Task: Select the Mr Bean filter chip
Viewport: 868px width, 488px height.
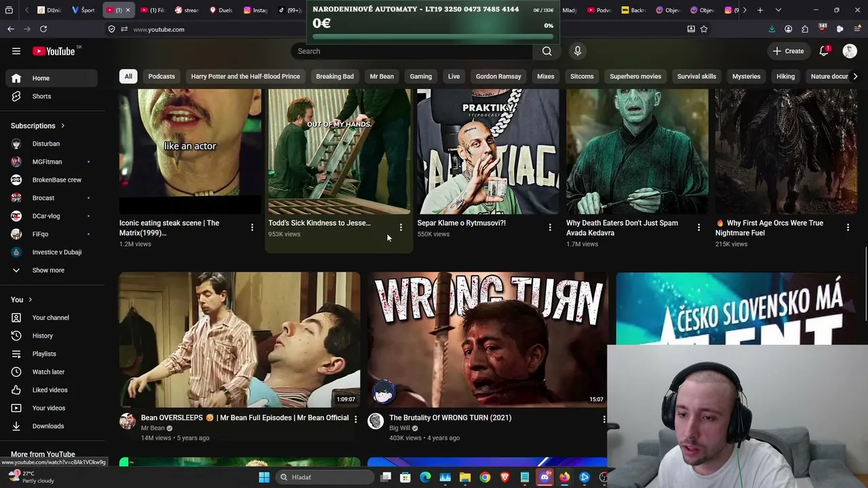Action: point(382,77)
